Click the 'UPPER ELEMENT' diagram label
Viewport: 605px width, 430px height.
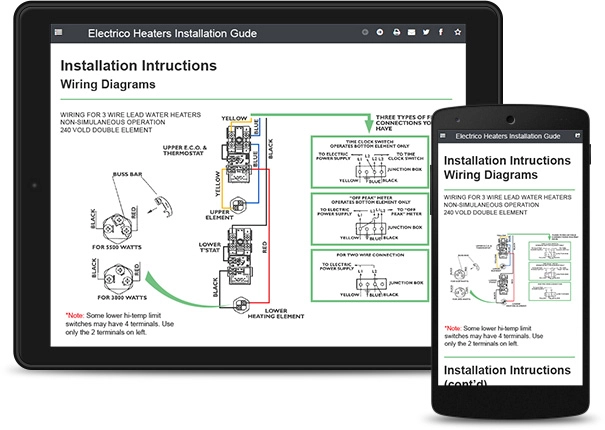(x=220, y=215)
